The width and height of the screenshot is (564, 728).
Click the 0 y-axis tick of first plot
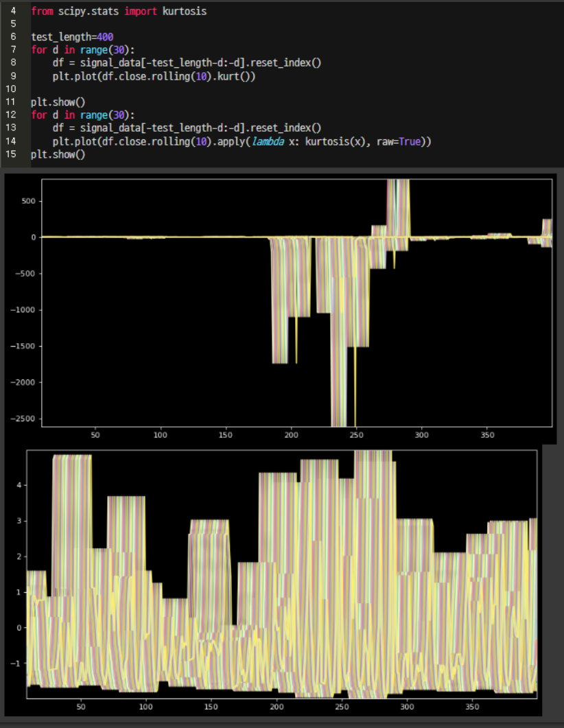coord(33,237)
